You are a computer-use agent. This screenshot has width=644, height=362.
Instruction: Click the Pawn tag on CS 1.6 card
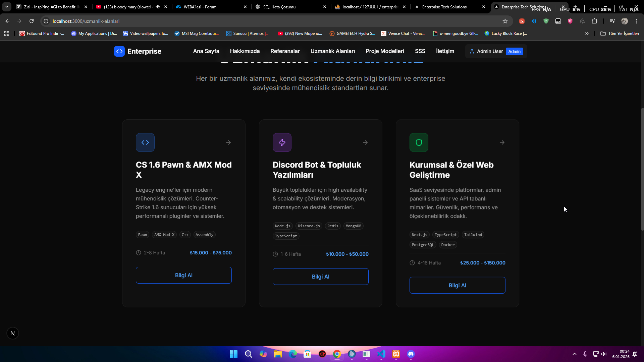pos(143,235)
